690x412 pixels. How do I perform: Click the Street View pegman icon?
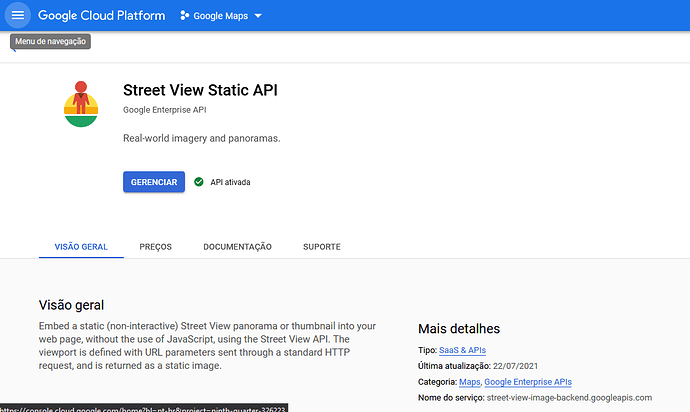coord(81,104)
